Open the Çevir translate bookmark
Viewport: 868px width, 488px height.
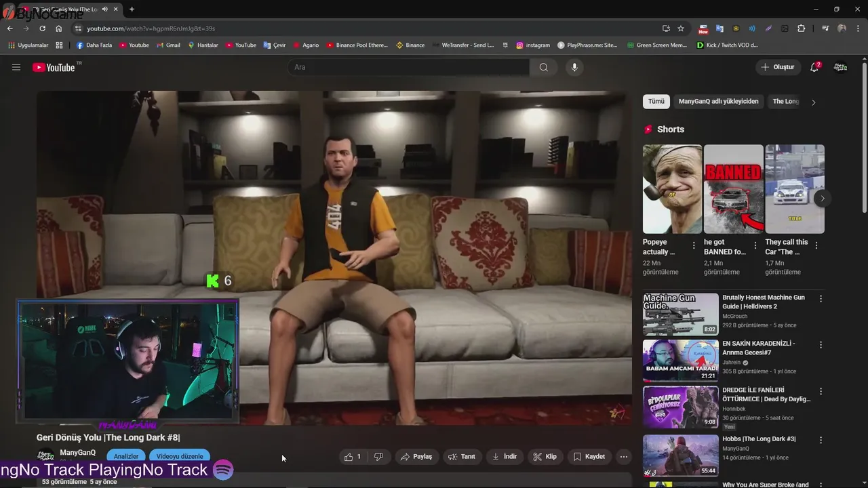click(275, 45)
